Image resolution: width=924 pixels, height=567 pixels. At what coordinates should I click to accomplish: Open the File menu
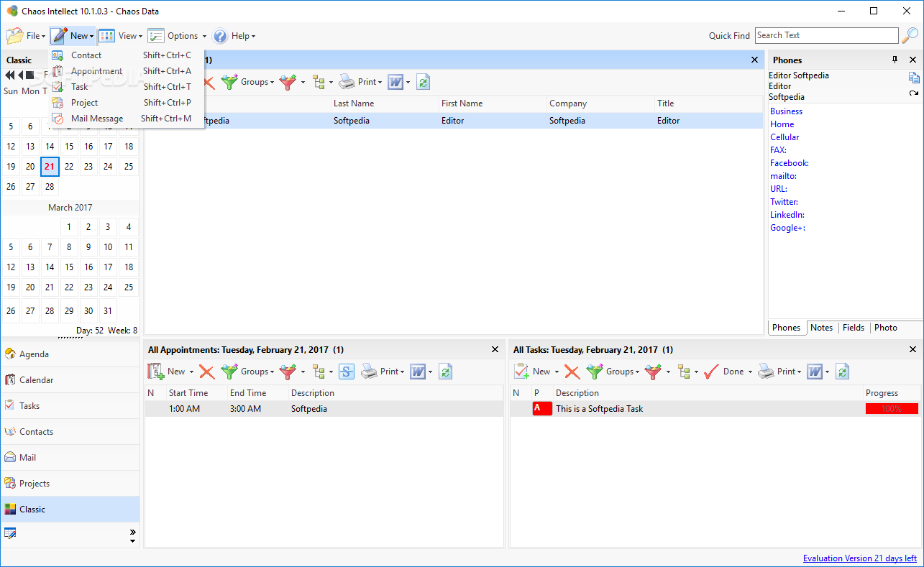pyautogui.click(x=26, y=36)
